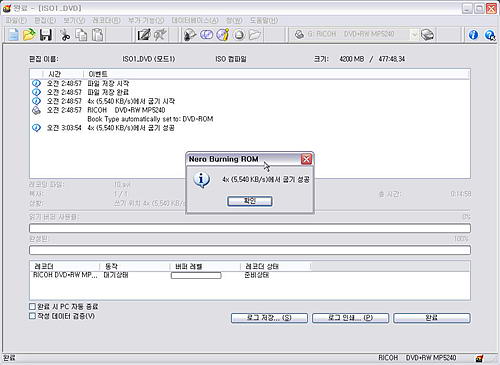The height and width of the screenshot is (365, 500).
Task: Click the Cut scissors icon
Action: pyautogui.click(x=65, y=35)
